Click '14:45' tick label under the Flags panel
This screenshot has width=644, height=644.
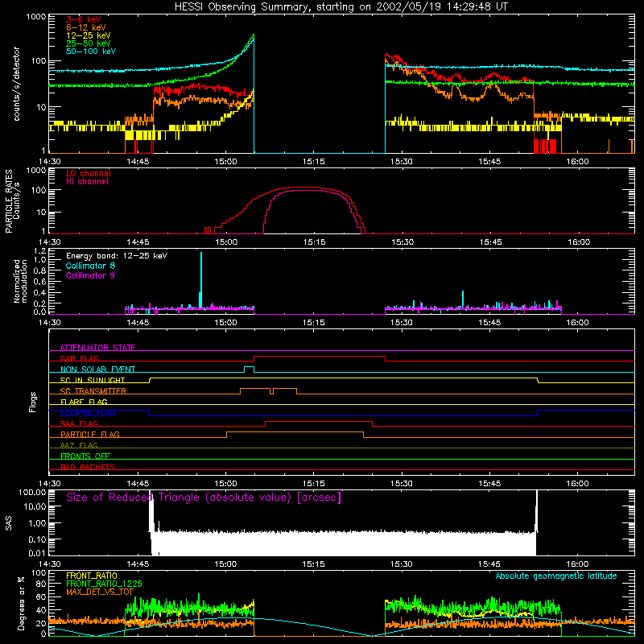click(x=138, y=484)
